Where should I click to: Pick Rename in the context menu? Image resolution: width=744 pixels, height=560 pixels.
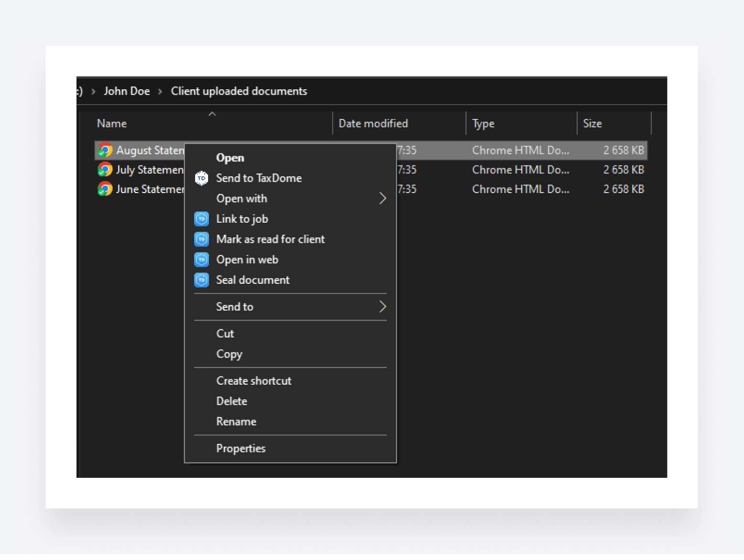coord(236,421)
